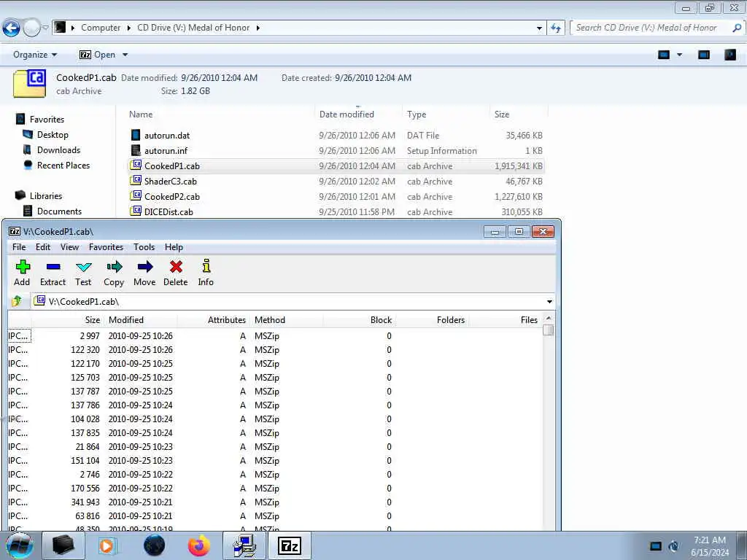Expand the breadcrumb arrow after Computer
The width and height of the screenshot is (747, 560).
pyautogui.click(x=128, y=28)
